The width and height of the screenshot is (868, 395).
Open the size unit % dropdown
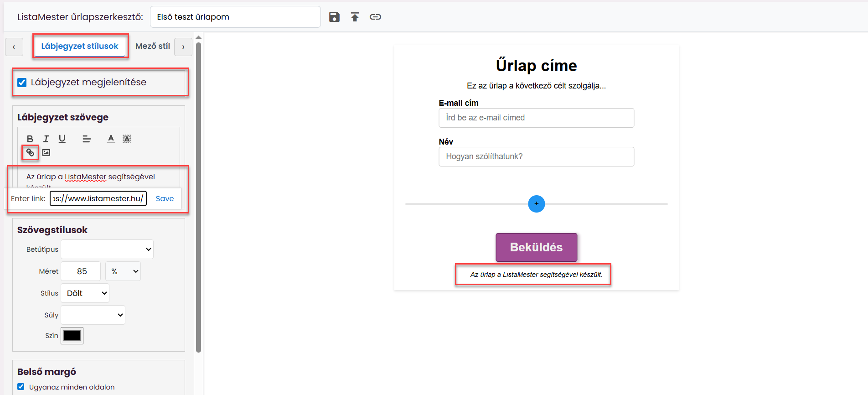[x=123, y=271]
